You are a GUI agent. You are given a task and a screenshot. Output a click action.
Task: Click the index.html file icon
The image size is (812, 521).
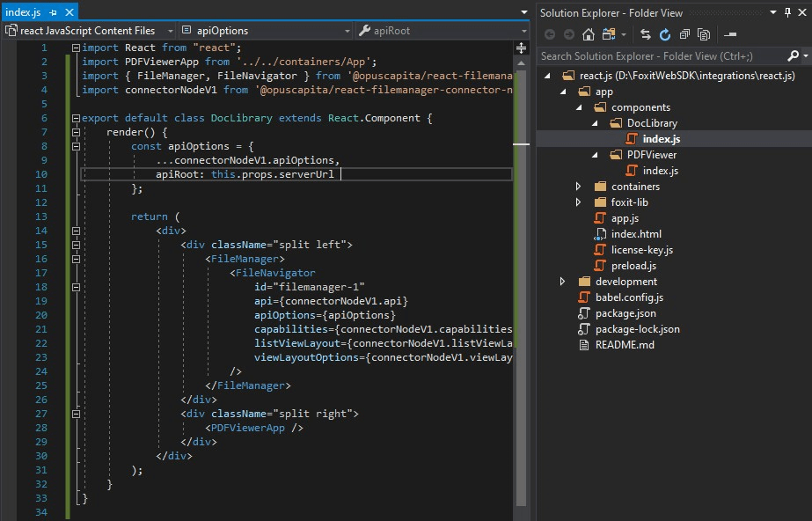pos(600,234)
